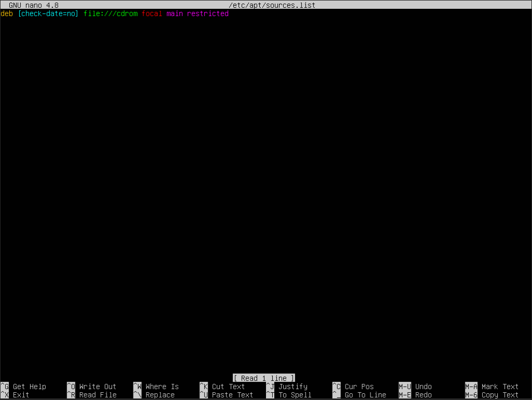532x400 pixels.
Task: Click the ^X Exit shortcut
Action: click(15, 395)
